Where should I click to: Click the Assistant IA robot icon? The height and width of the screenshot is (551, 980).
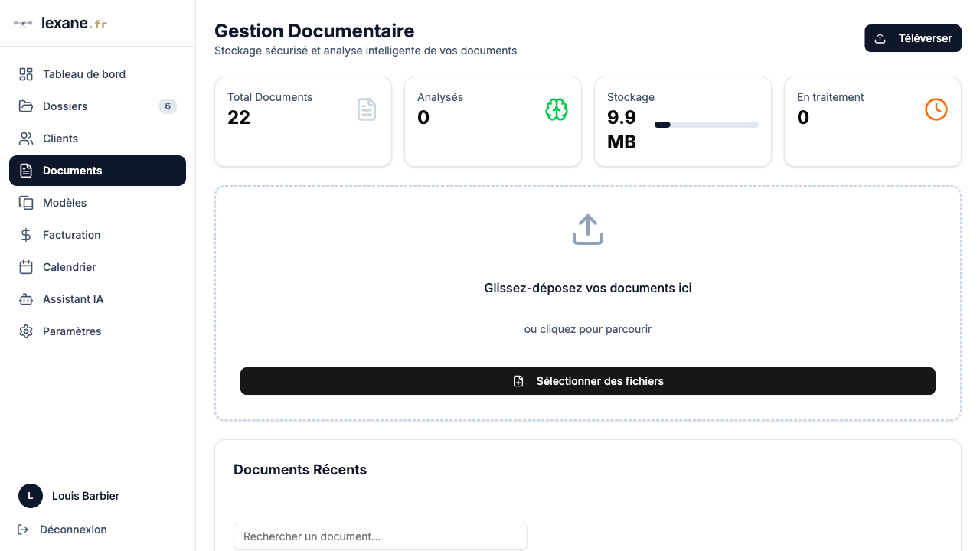point(25,298)
